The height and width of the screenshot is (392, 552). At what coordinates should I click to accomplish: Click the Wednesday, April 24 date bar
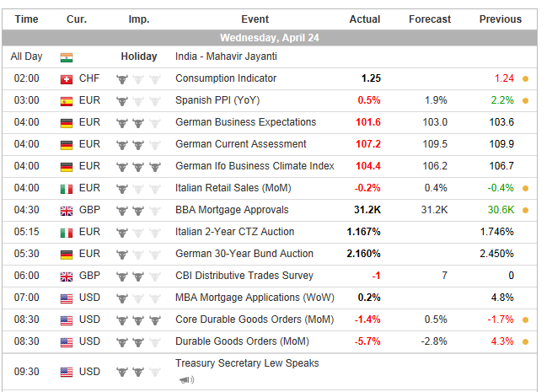[x=270, y=38]
